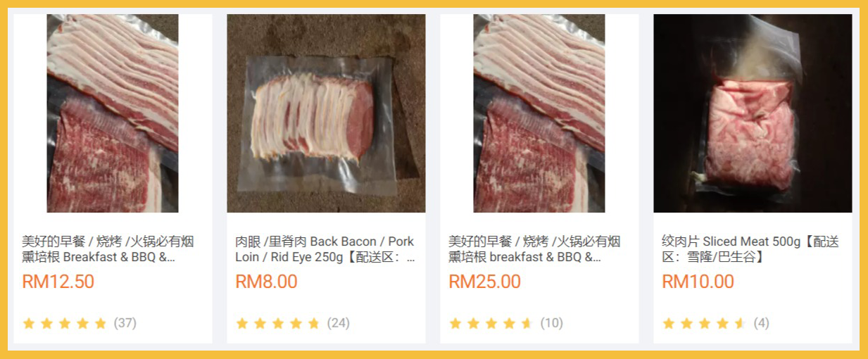Select the RM12.50 price
The height and width of the screenshot is (359, 868).
(x=58, y=282)
